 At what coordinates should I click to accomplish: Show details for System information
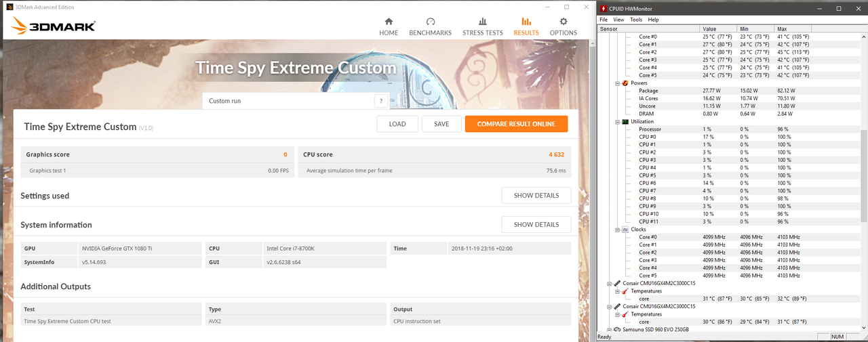coord(536,225)
